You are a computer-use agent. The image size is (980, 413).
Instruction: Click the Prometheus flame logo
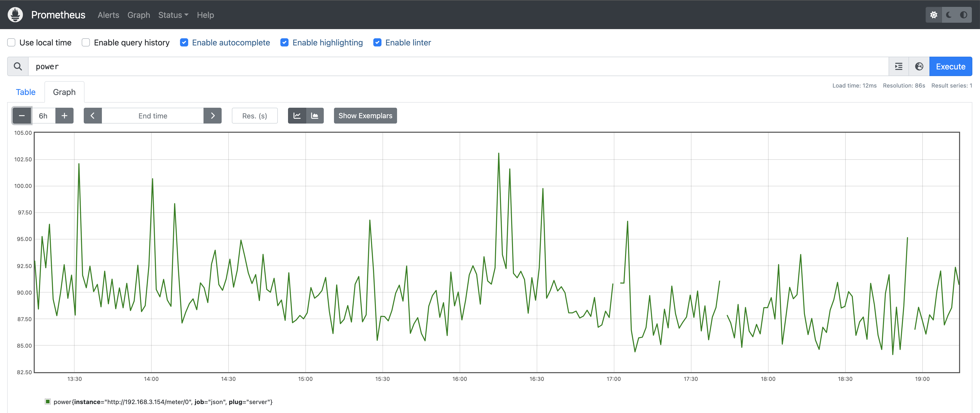coord(15,15)
